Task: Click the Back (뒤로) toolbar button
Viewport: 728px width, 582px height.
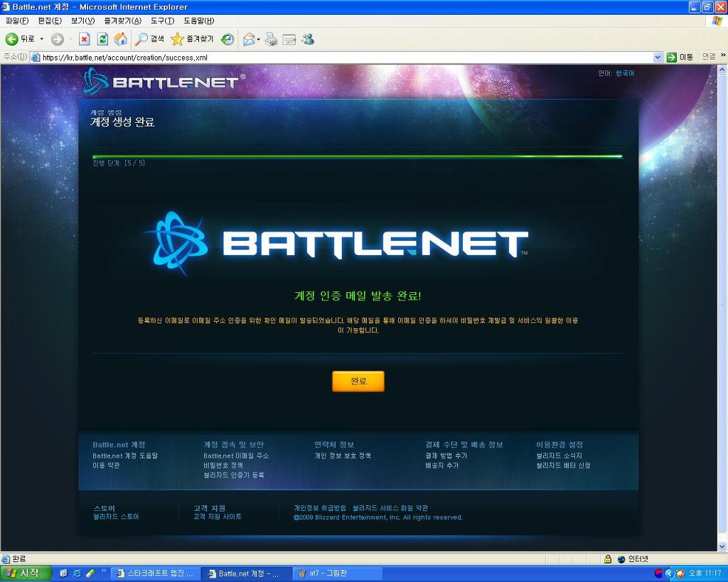Action: tap(19, 39)
